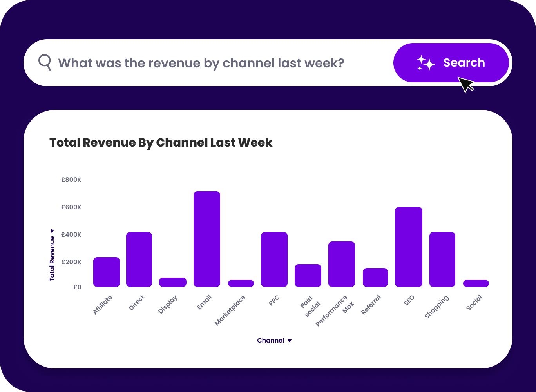Click the Performance Max bar
The height and width of the screenshot is (392, 536).
click(x=342, y=264)
